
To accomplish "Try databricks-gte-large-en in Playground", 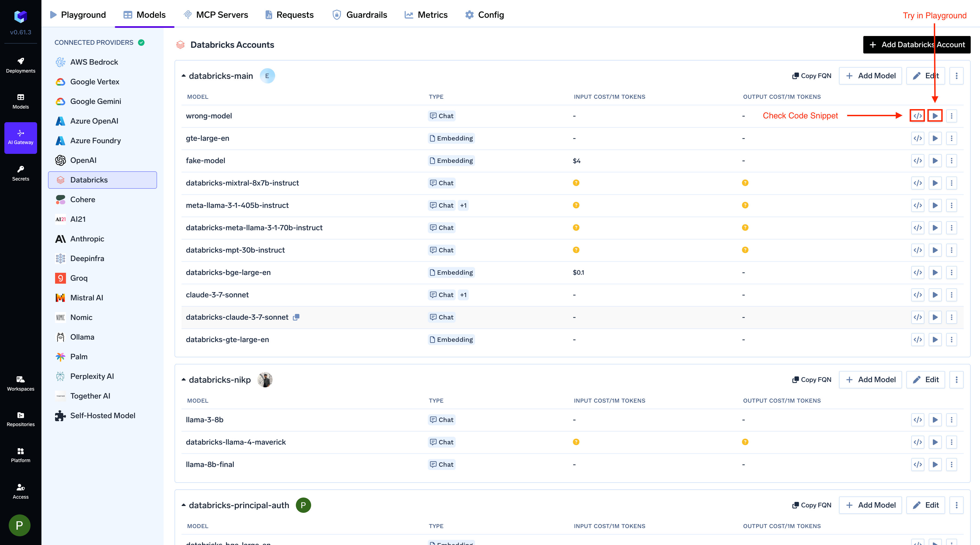I will pyautogui.click(x=935, y=340).
